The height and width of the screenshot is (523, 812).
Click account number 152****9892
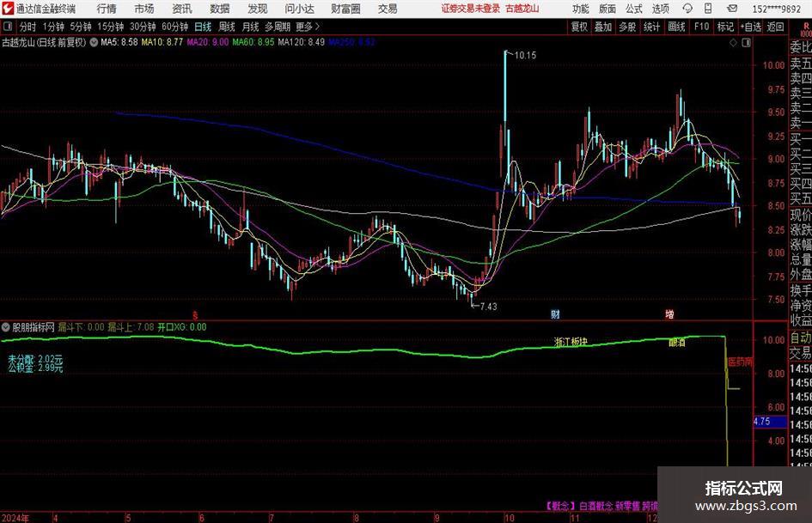point(776,9)
